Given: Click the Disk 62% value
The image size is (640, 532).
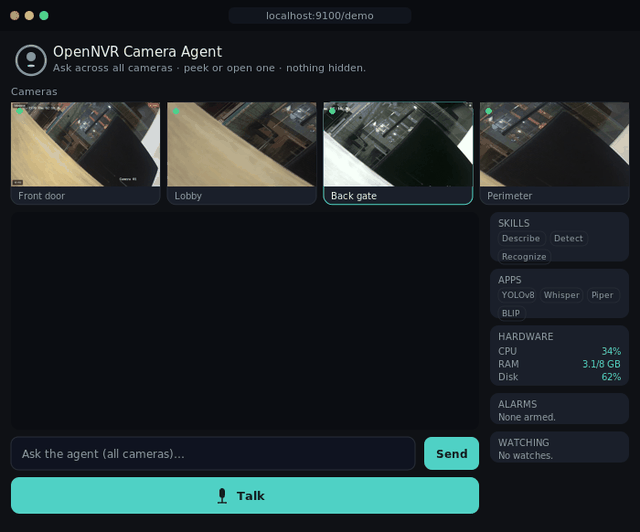Looking at the screenshot, I should tap(611, 377).
